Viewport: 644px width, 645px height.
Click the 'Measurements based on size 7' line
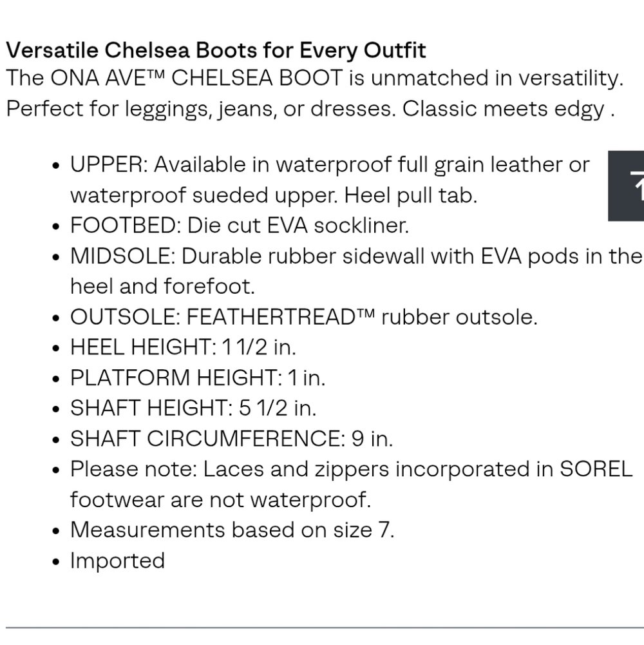(232, 530)
